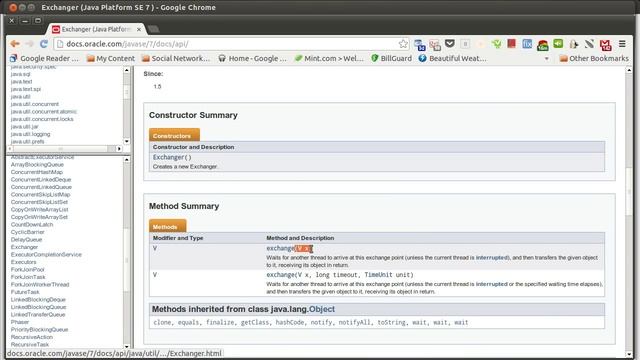Go back using the browser back arrow
The width and height of the screenshot is (640, 360).
[15, 44]
